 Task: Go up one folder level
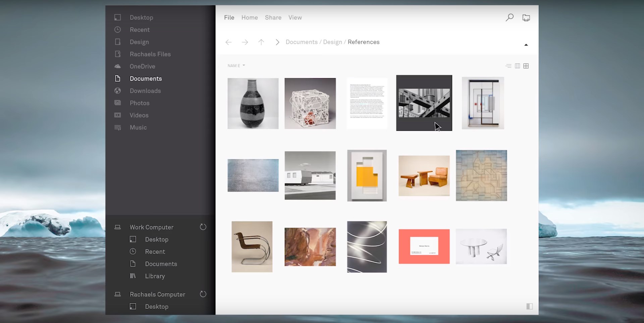(261, 42)
